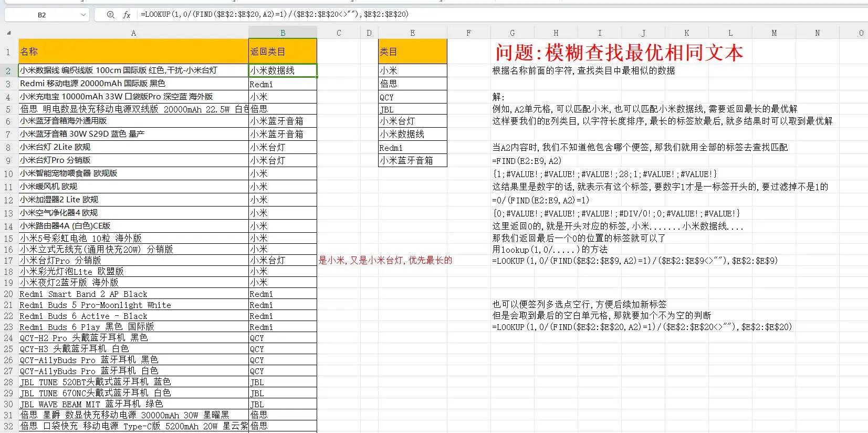868x433 pixels.
Task: Click category cell 小米蓝牙音箱 in column E
Action: (412, 160)
